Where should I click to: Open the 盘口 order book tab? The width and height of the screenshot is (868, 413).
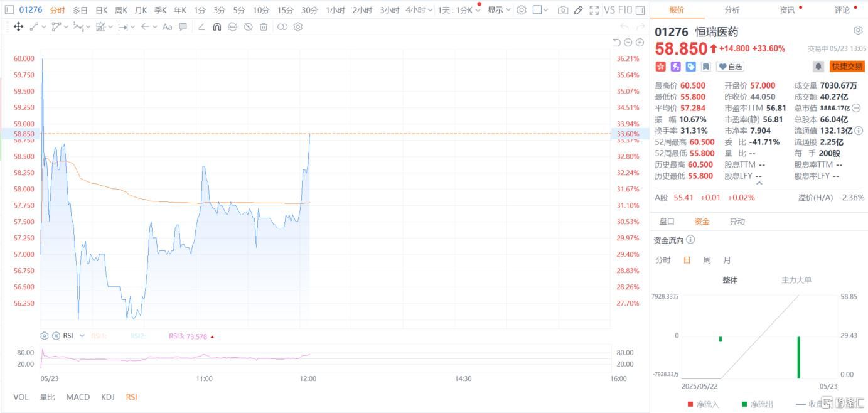pyautogui.click(x=667, y=222)
